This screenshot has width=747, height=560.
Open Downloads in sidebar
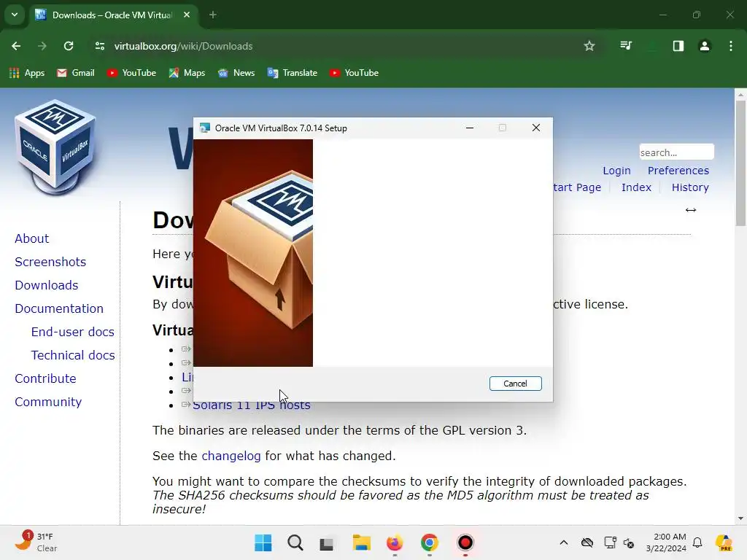click(x=47, y=285)
